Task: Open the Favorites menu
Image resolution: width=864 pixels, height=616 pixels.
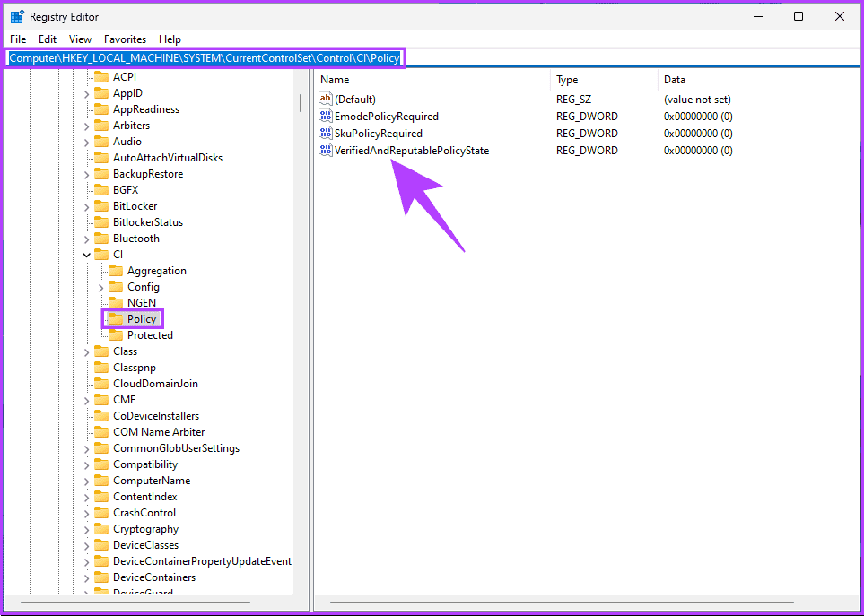Action: click(125, 39)
